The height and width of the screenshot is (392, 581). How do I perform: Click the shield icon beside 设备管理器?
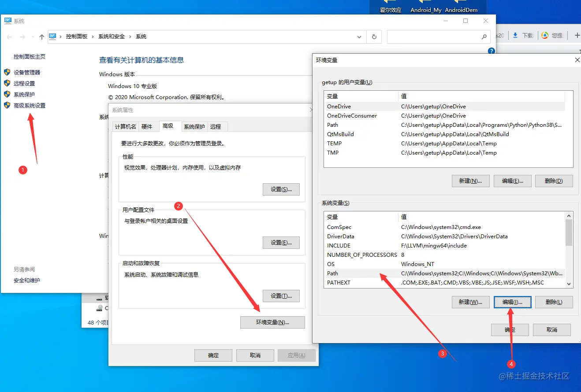click(7, 72)
